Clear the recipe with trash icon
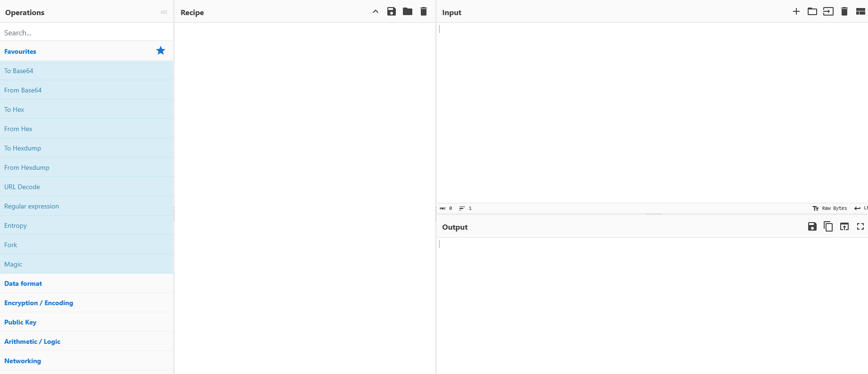The width and height of the screenshot is (868, 374). click(x=424, y=12)
